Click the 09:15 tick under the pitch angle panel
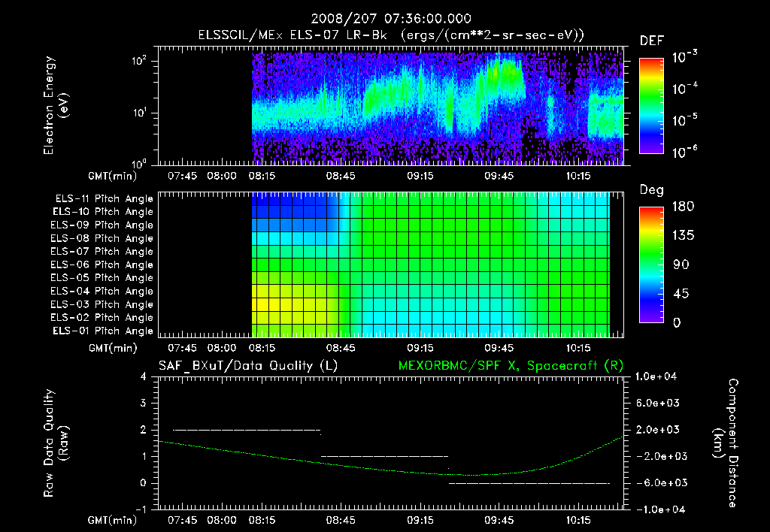770x532 pixels. [420, 348]
